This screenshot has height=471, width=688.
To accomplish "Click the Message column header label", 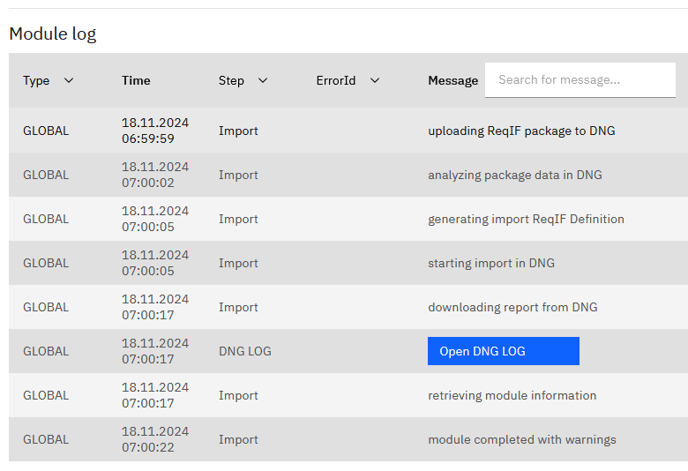I will (452, 81).
